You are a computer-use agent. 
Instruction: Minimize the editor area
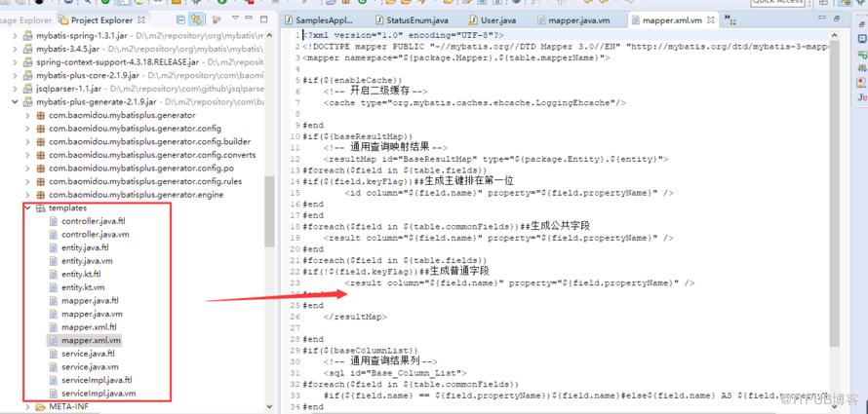coord(821,19)
